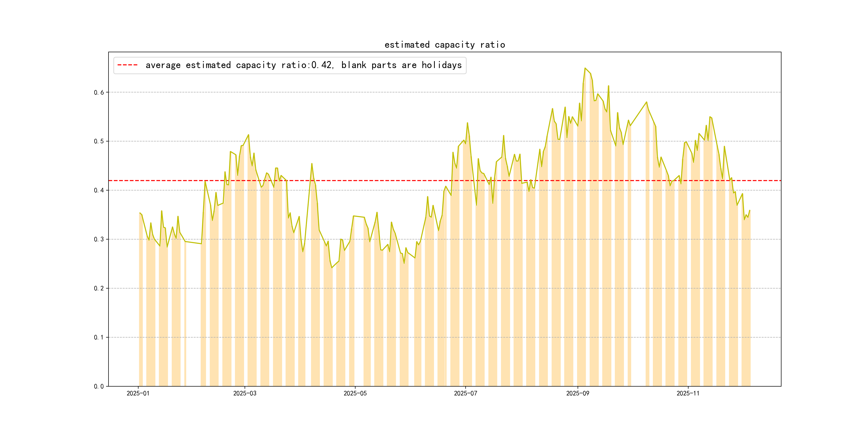Click the 2025-11 x-axis label
Screen dimensions: 868x434
tap(688, 393)
